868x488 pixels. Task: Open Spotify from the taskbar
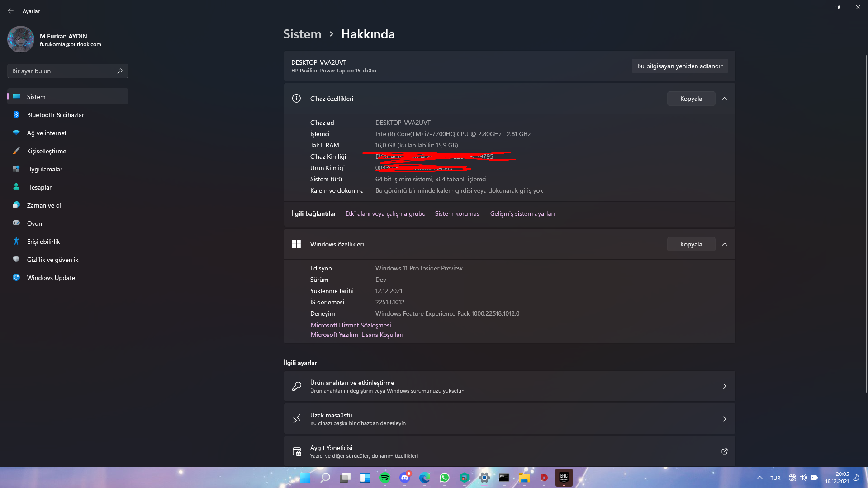(x=385, y=478)
